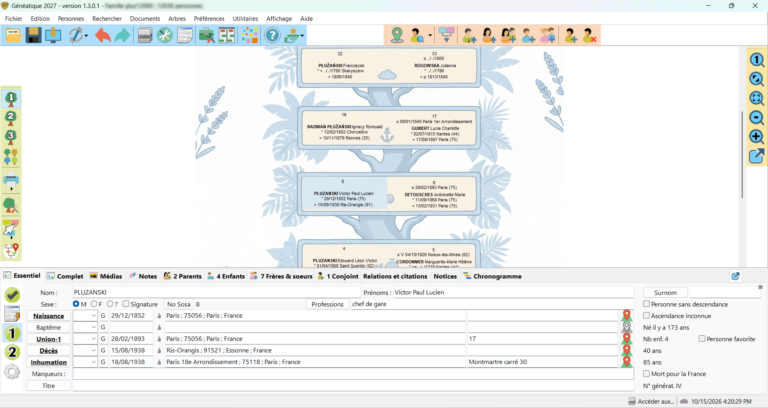Image resolution: width=768 pixels, height=408 pixels.
Task: Open the Décès date qualifier dropdown
Action: point(85,350)
